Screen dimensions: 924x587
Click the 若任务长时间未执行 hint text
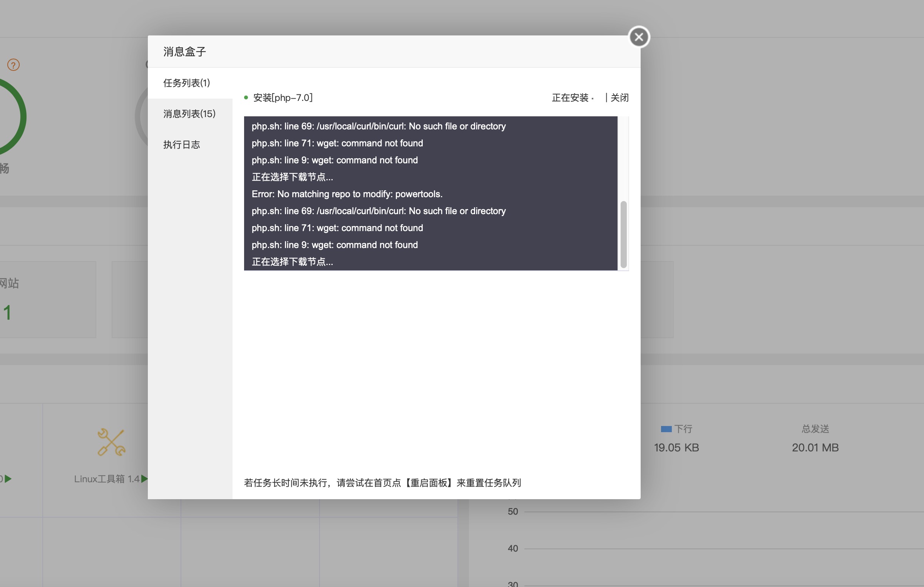382,483
